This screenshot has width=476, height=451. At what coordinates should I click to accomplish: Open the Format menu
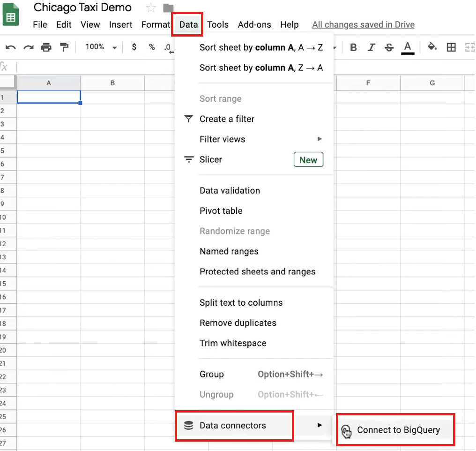pyautogui.click(x=156, y=24)
